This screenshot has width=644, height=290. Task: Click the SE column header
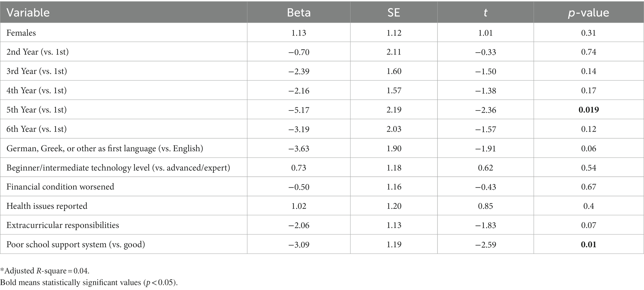point(394,12)
